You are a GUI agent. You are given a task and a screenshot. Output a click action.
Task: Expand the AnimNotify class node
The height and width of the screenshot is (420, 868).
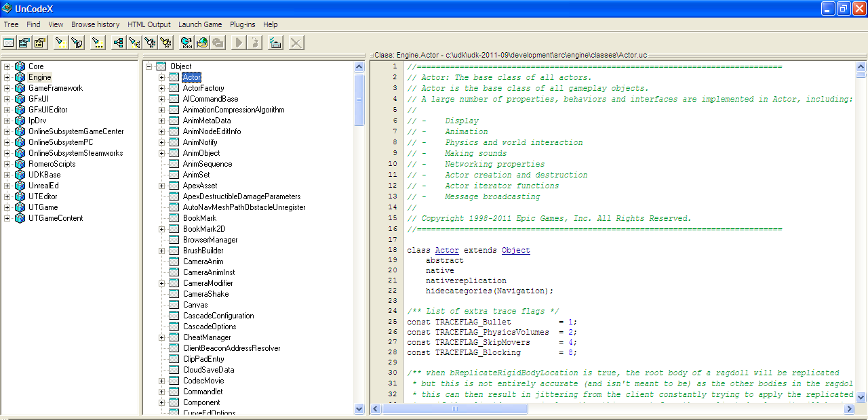pyautogui.click(x=162, y=142)
